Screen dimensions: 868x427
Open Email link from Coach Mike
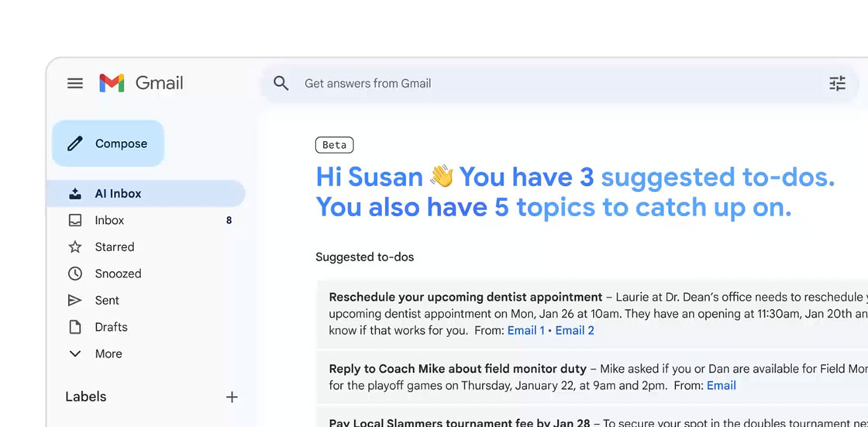(x=721, y=385)
